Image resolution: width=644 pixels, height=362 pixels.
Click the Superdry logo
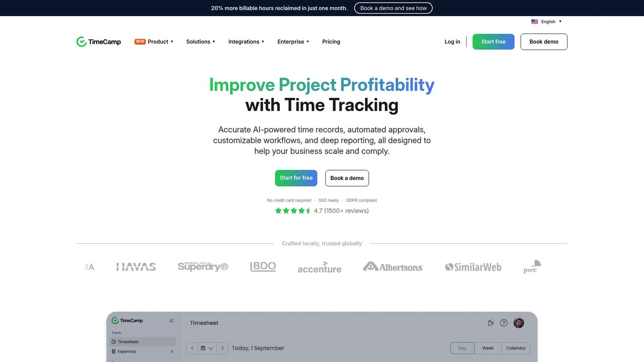point(203,266)
